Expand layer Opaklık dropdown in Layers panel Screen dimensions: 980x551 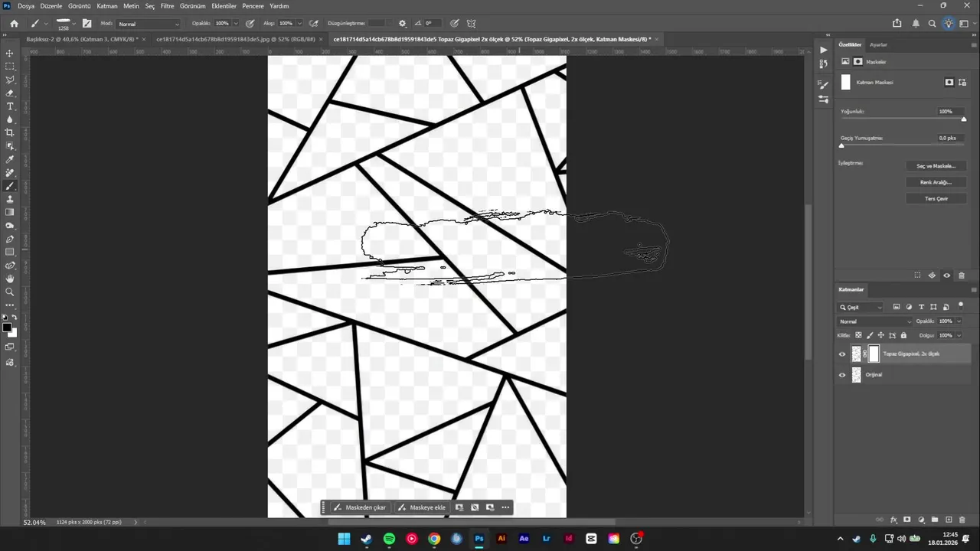(x=959, y=321)
